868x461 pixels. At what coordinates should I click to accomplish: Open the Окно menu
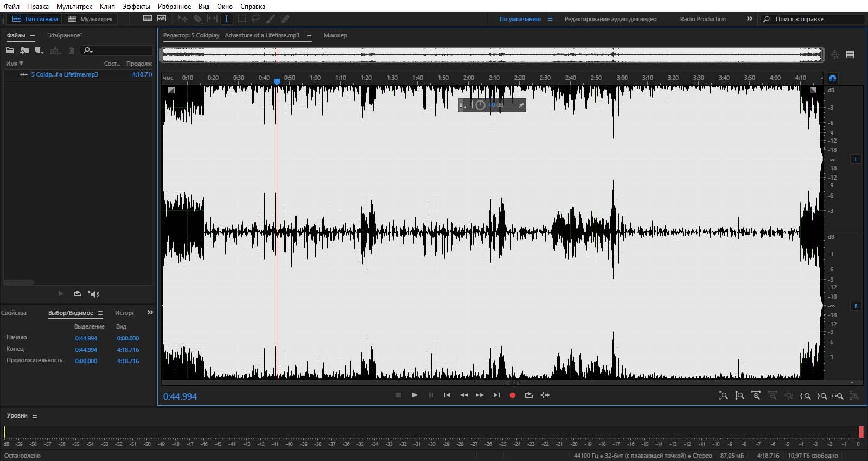point(225,7)
